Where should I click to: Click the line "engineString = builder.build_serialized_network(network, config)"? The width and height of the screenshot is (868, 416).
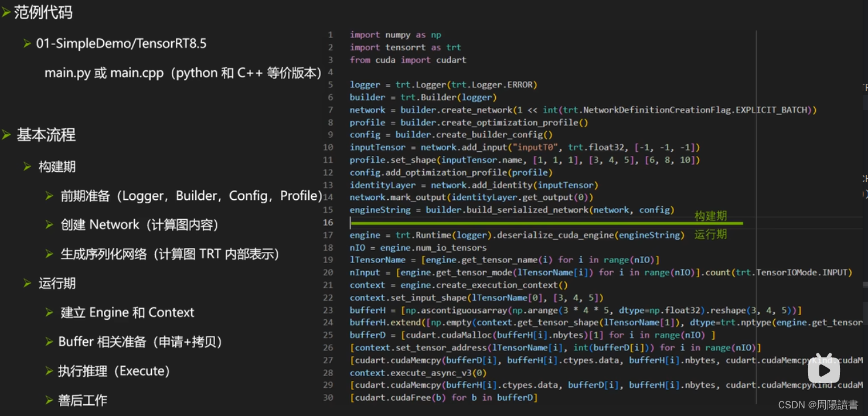[512, 210]
